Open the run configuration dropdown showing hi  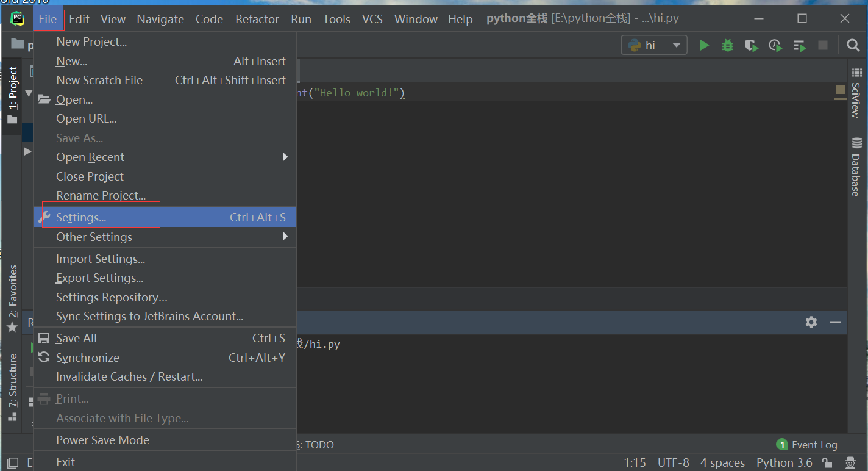click(654, 45)
